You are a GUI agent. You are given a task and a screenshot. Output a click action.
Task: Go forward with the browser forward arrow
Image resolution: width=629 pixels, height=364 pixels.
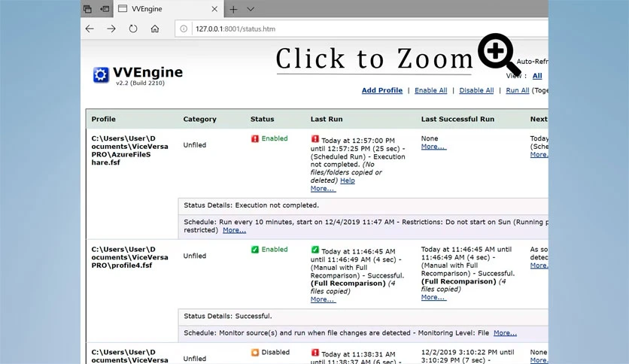(111, 29)
